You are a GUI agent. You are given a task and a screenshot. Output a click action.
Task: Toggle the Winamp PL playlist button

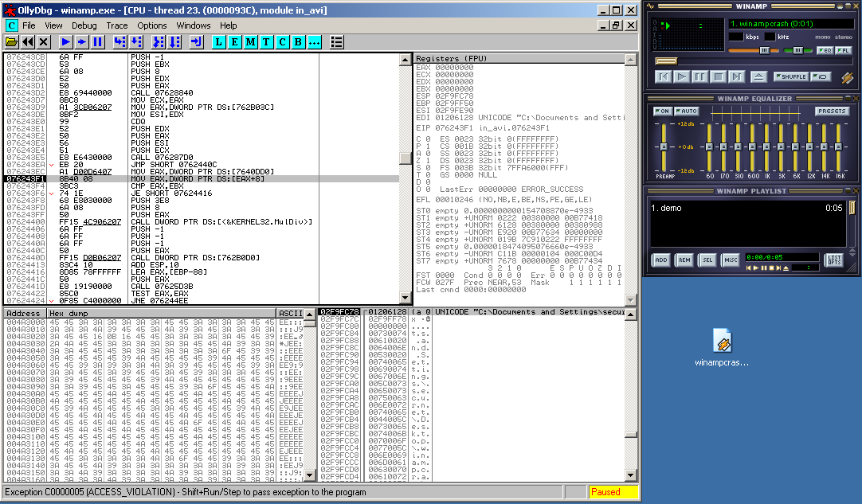pos(843,51)
